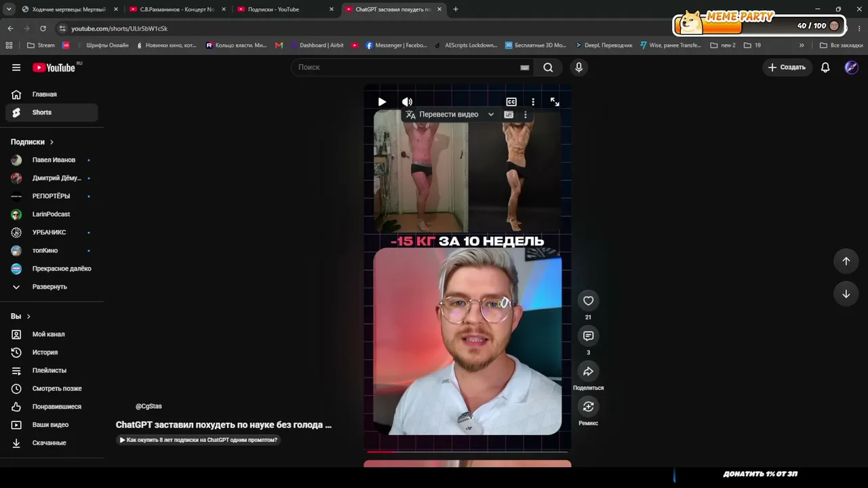The image size is (868, 488).
Task: Open the new 2 bookmarks folder
Action: pyautogui.click(x=723, y=45)
